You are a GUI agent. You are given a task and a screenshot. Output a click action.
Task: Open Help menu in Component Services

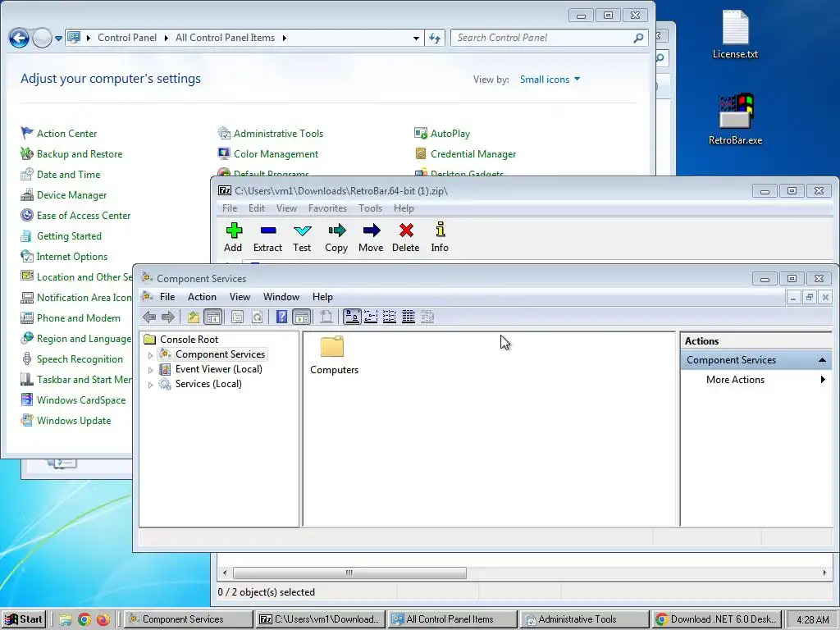pos(322,297)
